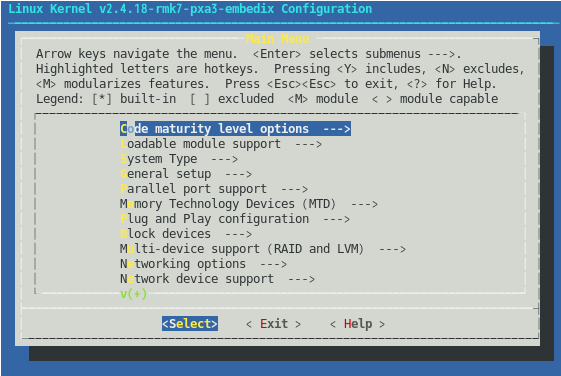Open Code maturity level options submenu
The width and height of the screenshot is (561, 376).
click(235, 128)
